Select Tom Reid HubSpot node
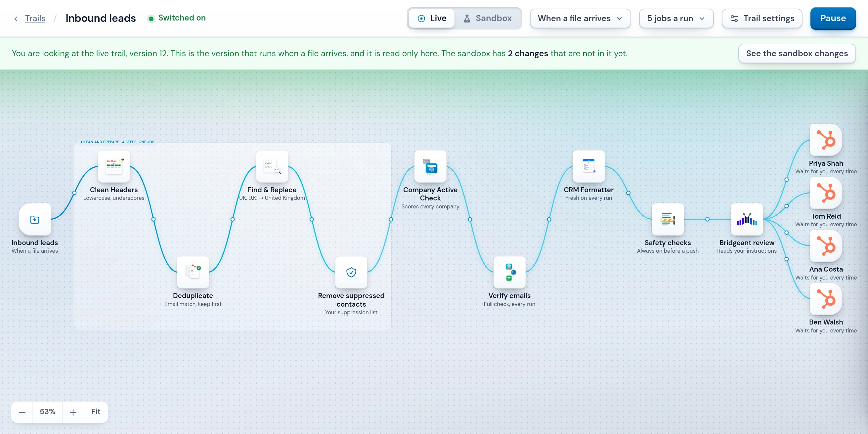868x434 pixels. coord(826,193)
